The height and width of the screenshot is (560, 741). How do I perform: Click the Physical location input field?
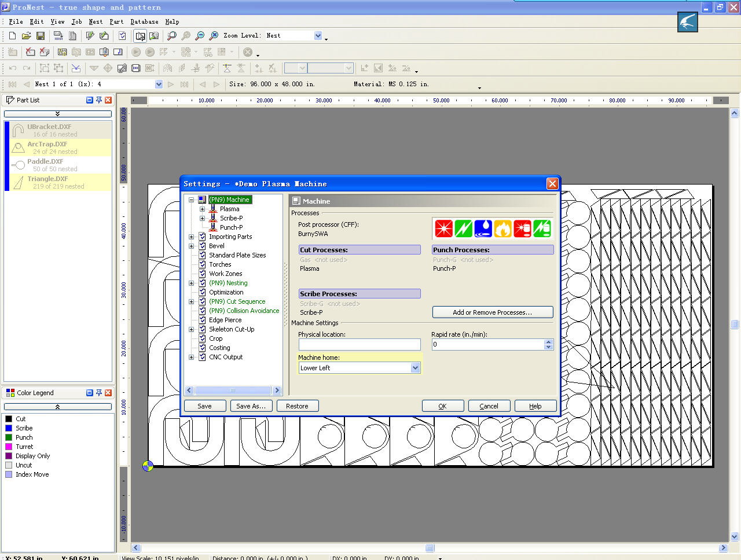(x=360, y=345)
